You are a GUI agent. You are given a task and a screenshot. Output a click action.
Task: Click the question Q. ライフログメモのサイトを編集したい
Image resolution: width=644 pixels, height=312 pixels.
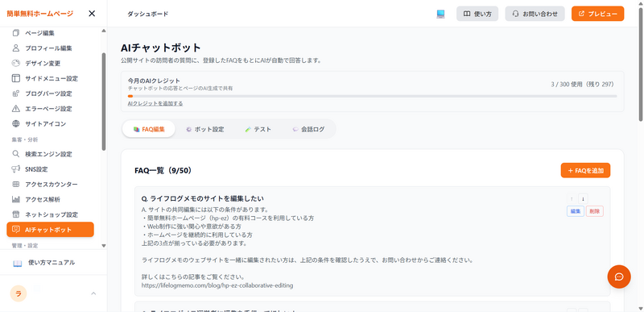point(203,199)
